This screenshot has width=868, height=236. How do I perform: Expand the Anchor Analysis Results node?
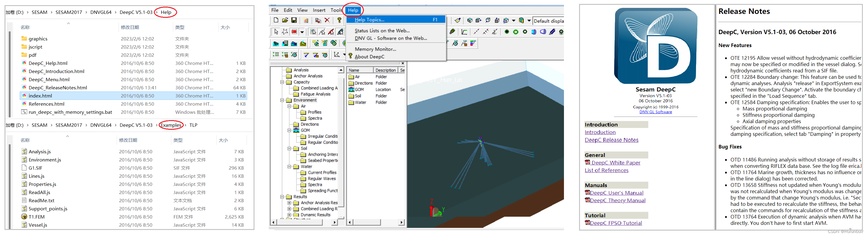pyautogui.click(x=289, y=203)
